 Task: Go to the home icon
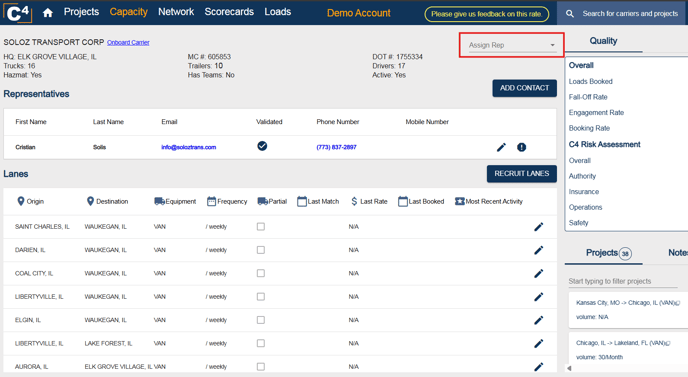coord(48,13)
